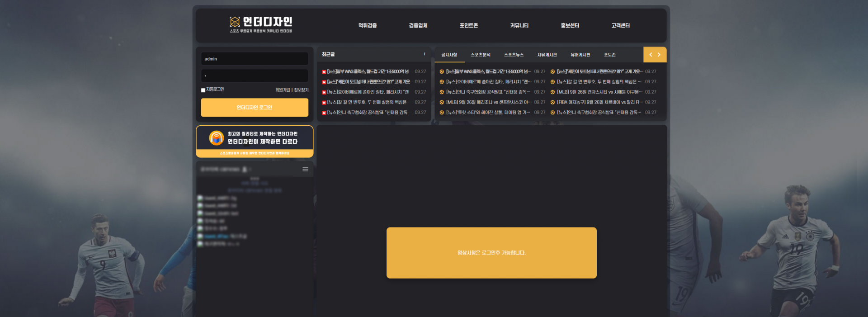Image resolution: width=868 pixels, height=317 pixels.
Task: Click soccer ball icon beside MLB 애리조나 vs 샌프란시스코
Action: [442, 102]
